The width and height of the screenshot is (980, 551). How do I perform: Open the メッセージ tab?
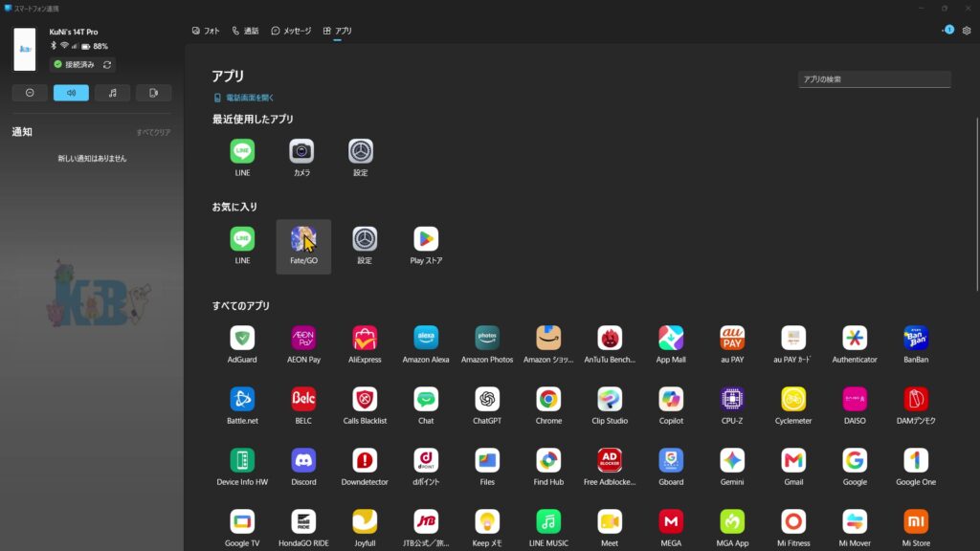pyautogui.click(x=291, y=31)
